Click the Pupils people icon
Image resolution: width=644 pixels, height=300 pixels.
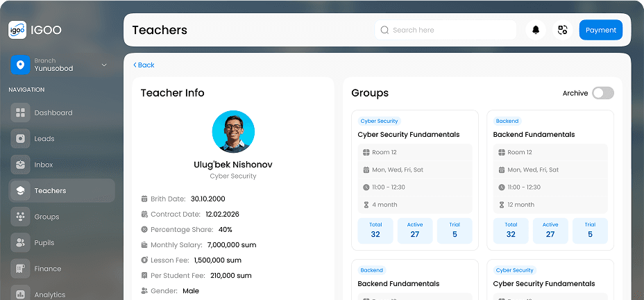pos(20,242)
